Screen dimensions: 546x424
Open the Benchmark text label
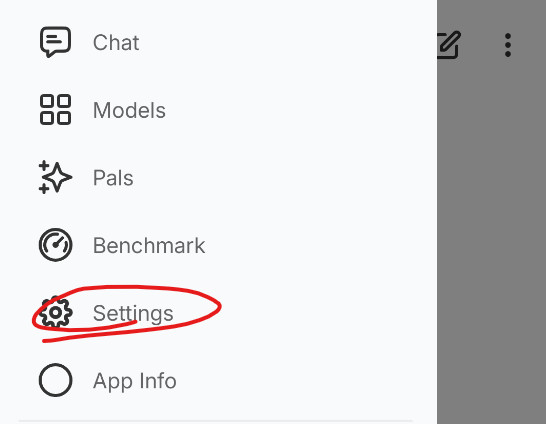click(x=149, y=245)
